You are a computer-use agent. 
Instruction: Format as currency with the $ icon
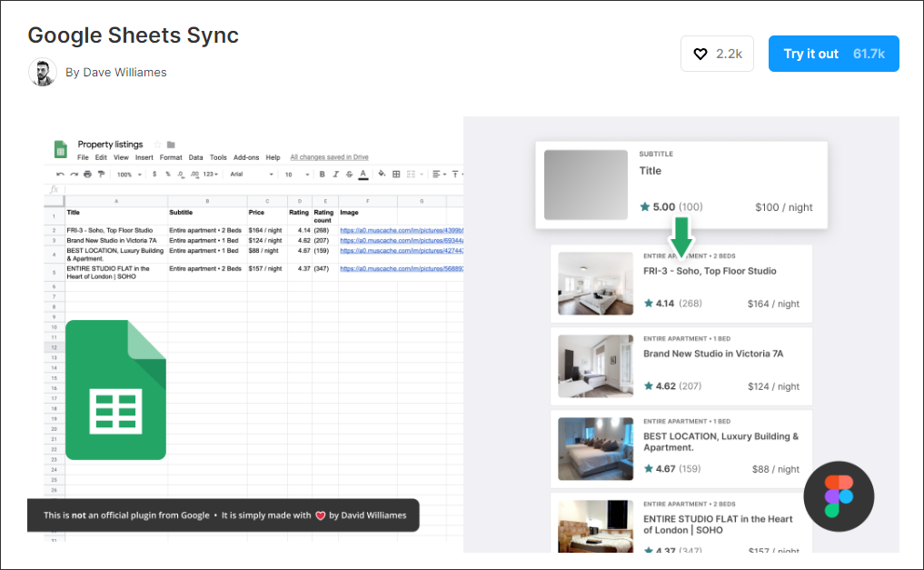154,175
